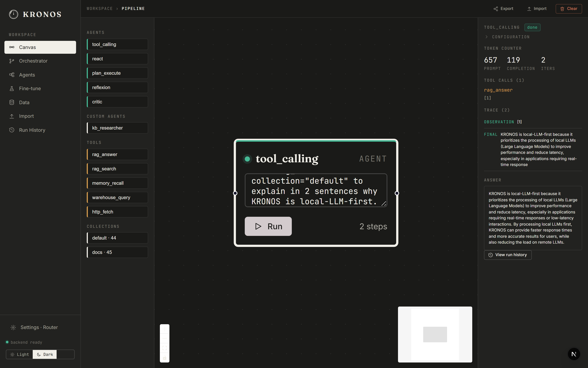Select the tool_calling agent in palette
Screen dimensions: 588x368
tap(117, 44)
